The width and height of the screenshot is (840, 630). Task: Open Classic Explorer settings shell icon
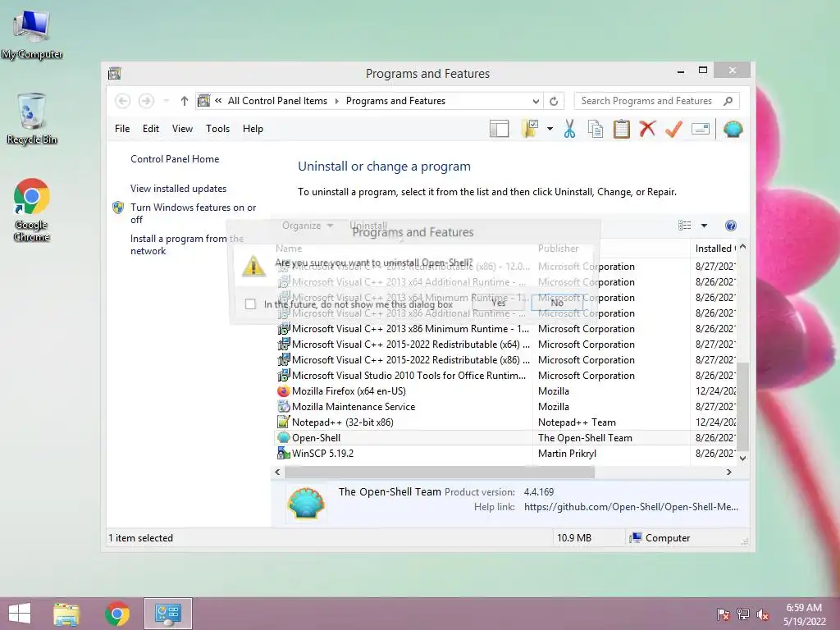pos(733,129)
